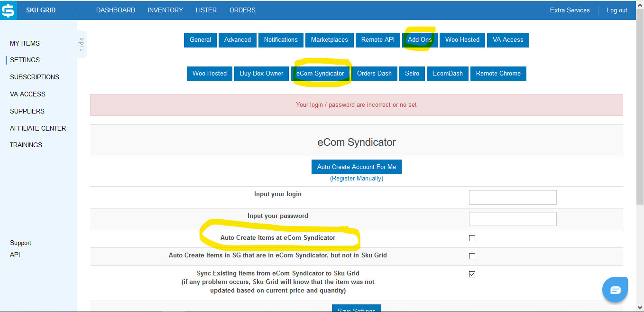Screen dimensions: 644x312
Task: Select SETTINGS in the sidebar
Action: click(x=25, y=60)
